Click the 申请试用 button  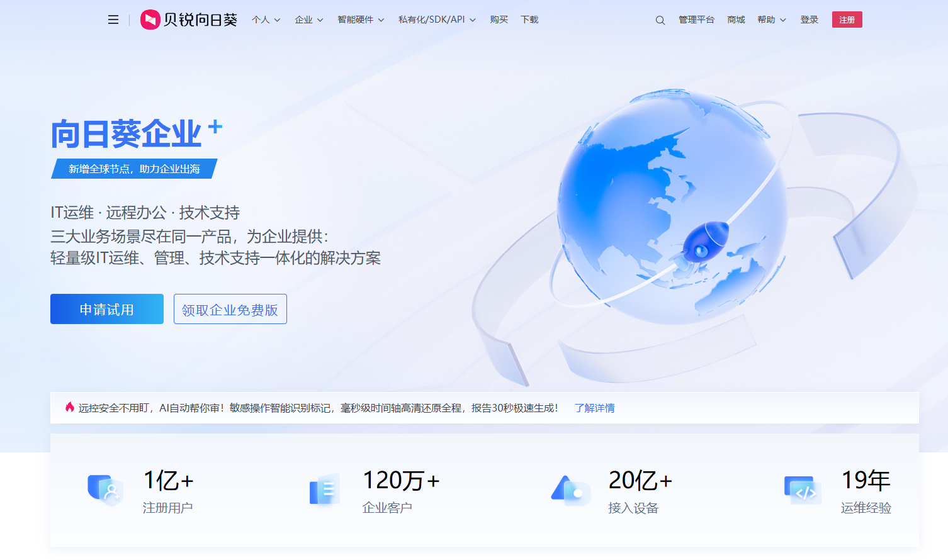coord(107,309)
